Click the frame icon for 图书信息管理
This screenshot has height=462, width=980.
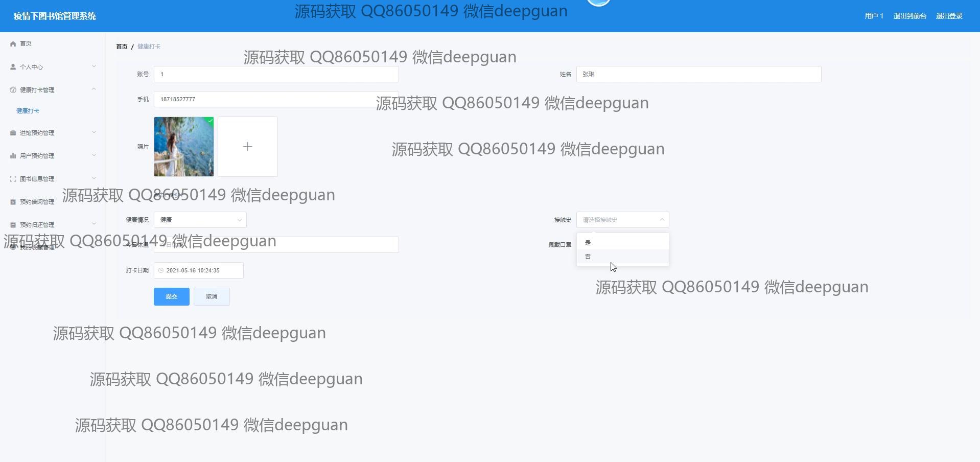click(x=13, y=179)
